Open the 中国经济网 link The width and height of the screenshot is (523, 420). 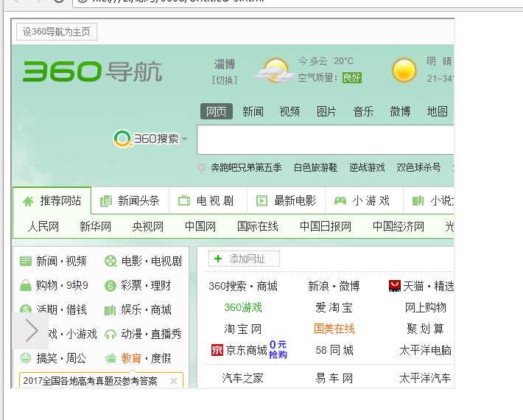tap(399, 226)
